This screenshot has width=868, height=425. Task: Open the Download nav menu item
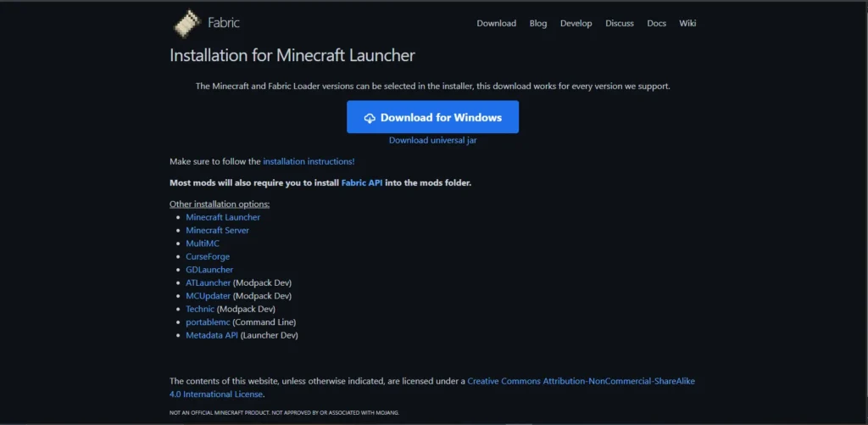click(x=496, y=23)
